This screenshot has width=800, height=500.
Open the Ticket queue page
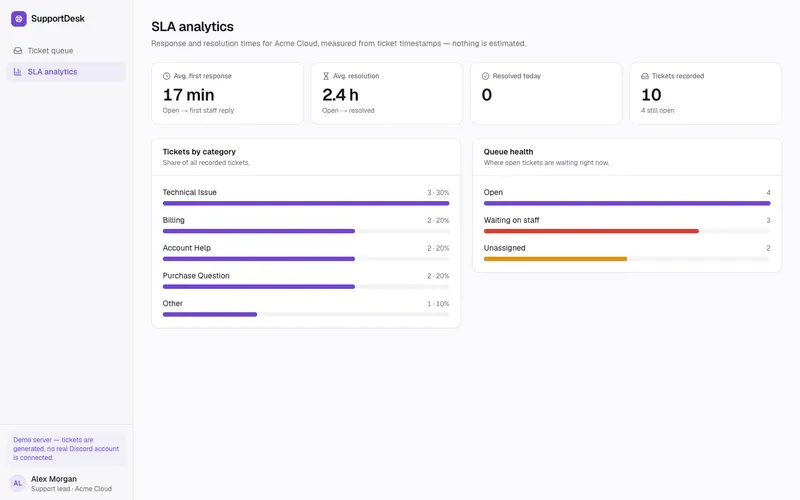[66, 51]
